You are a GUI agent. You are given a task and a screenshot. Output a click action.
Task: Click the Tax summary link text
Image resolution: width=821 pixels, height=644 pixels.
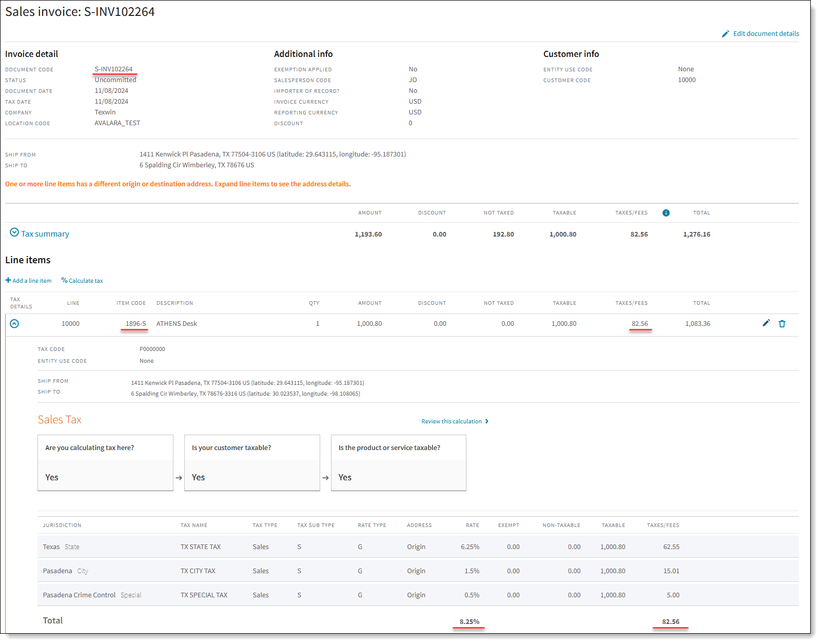(x=45, y=234)
